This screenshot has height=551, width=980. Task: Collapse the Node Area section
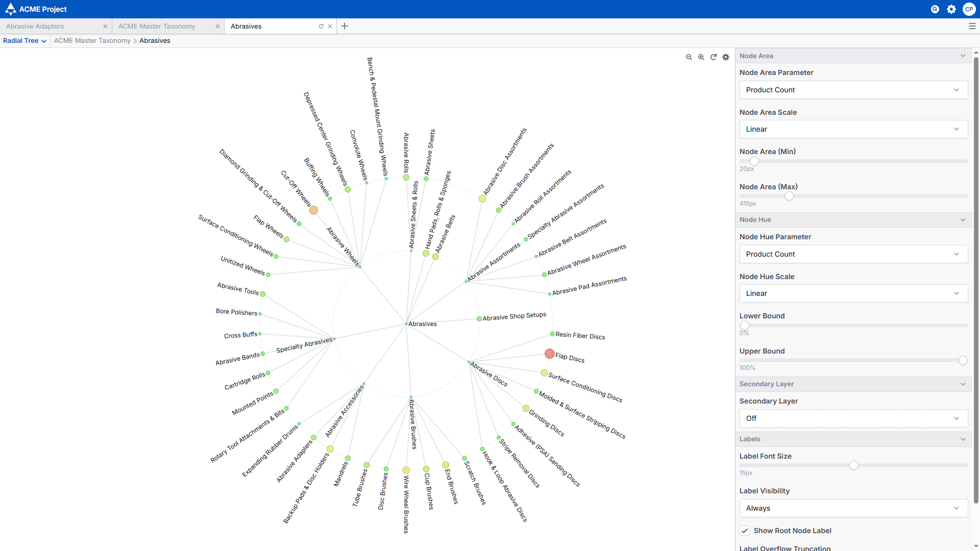tap(853, 56)
